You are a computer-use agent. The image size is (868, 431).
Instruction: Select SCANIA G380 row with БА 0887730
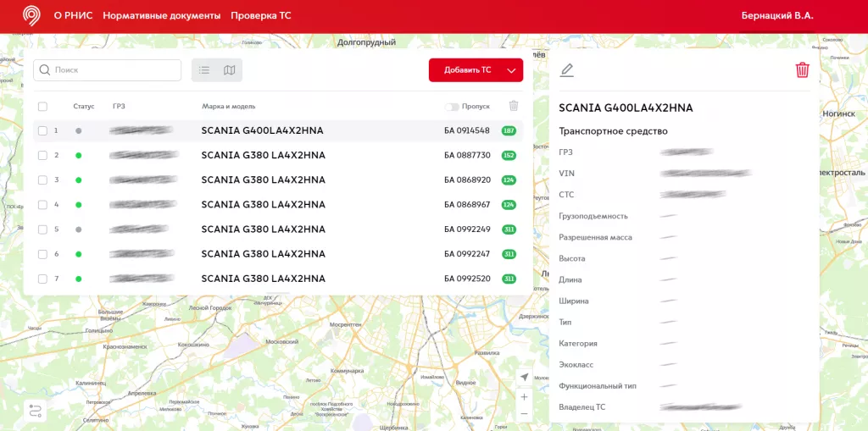tap(278, 156)
